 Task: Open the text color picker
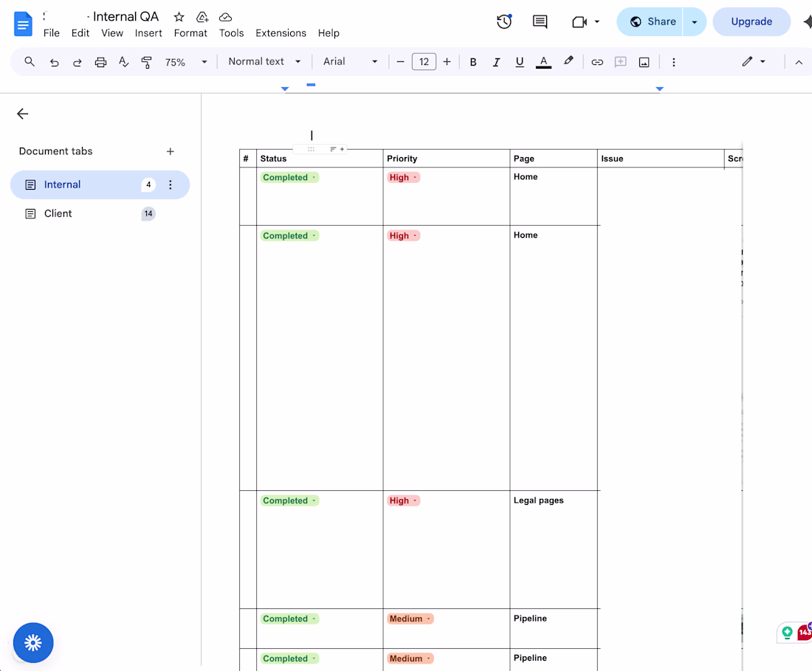tap(543, 62)
